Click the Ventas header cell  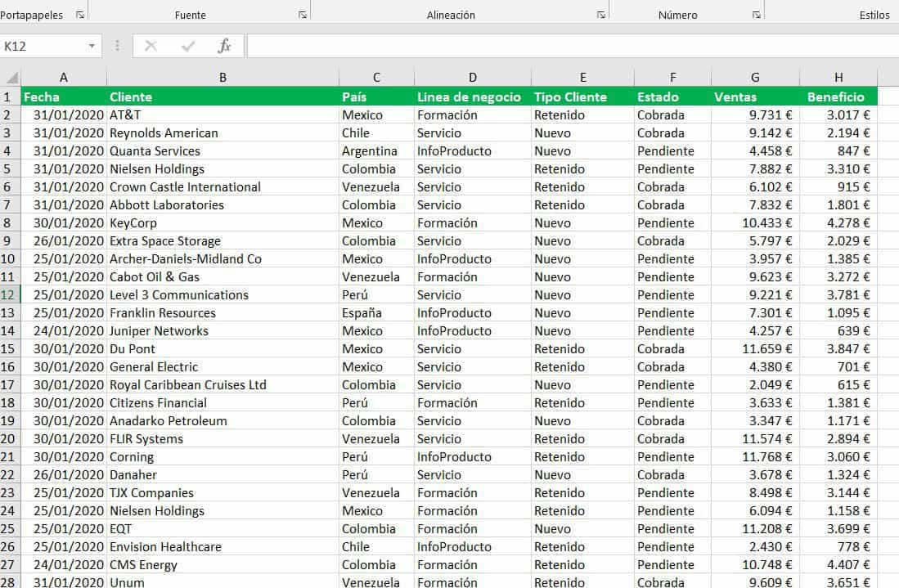755,97
